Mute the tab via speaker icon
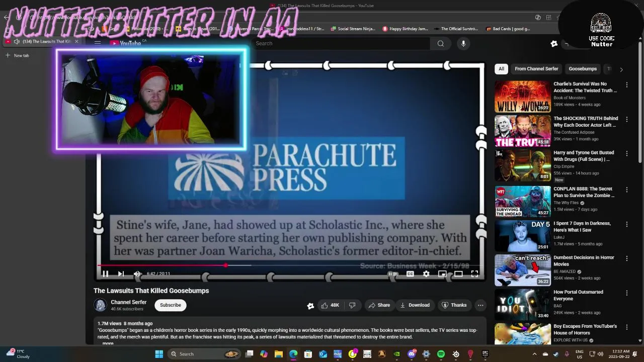 point(17,41)
